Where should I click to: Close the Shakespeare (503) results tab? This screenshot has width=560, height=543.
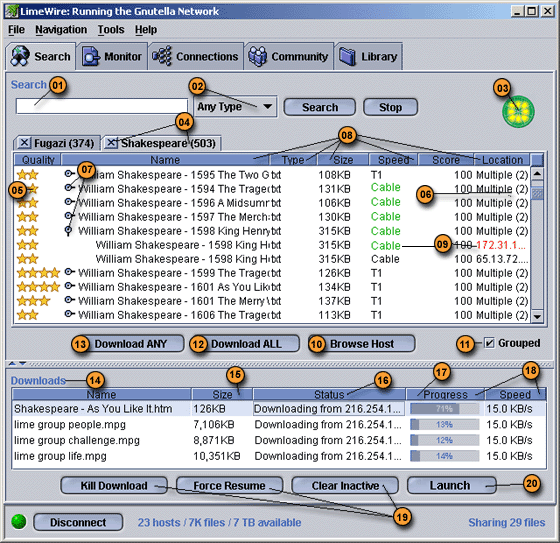tap(111, 143)
